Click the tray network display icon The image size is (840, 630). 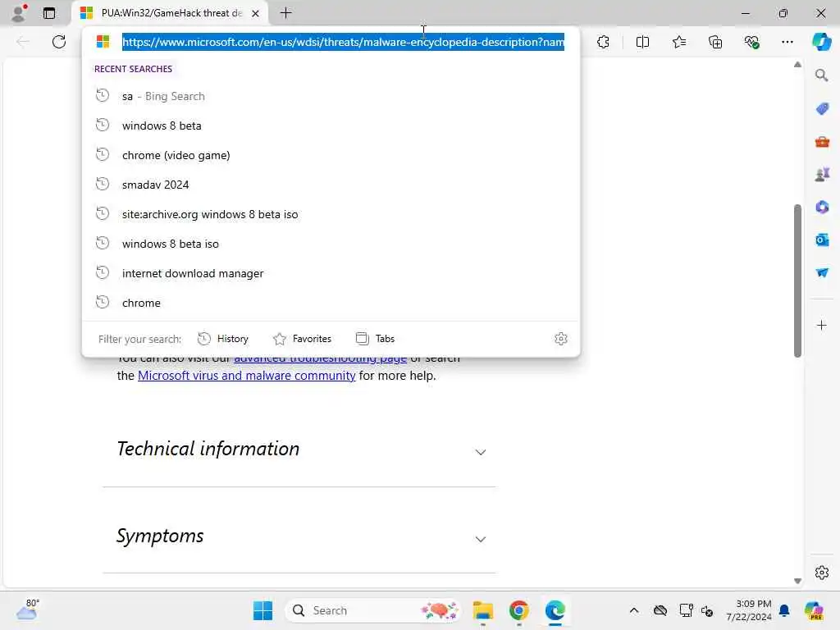(686, 610)
